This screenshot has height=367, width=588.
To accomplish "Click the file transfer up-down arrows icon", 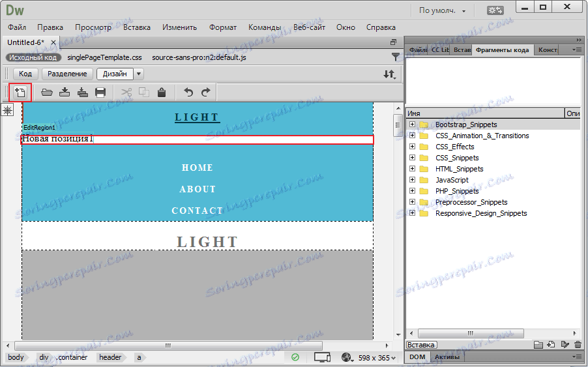I will (x=390, y=74).
